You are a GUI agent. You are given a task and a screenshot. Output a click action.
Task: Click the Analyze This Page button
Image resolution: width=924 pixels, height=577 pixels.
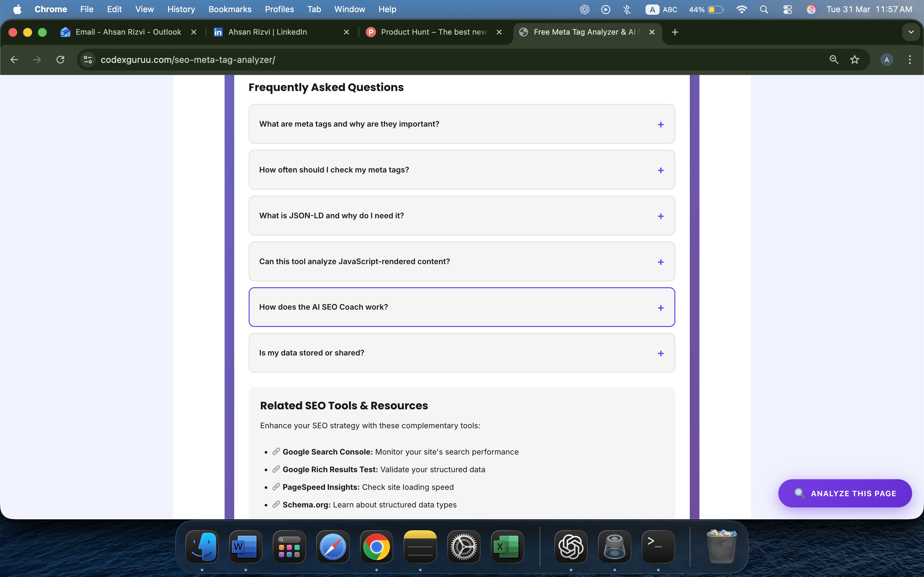[844, 493]
